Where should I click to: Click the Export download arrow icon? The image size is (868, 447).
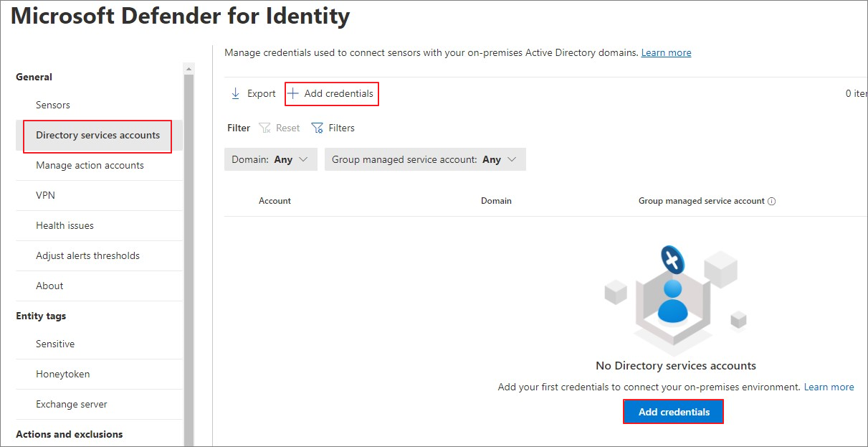click(x=236, y=94)
